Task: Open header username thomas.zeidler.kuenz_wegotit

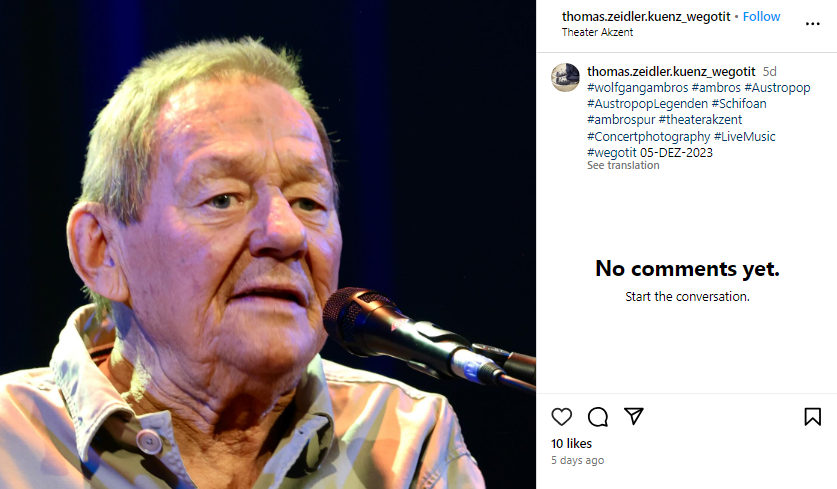Action: [646, 17]
